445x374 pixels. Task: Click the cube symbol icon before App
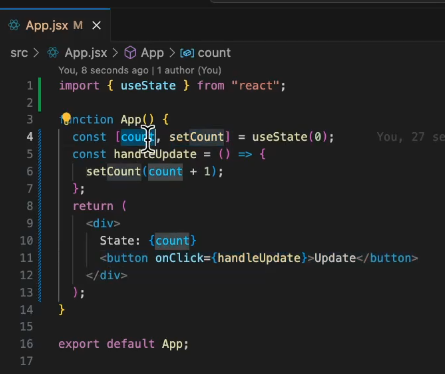pos(130,53)
